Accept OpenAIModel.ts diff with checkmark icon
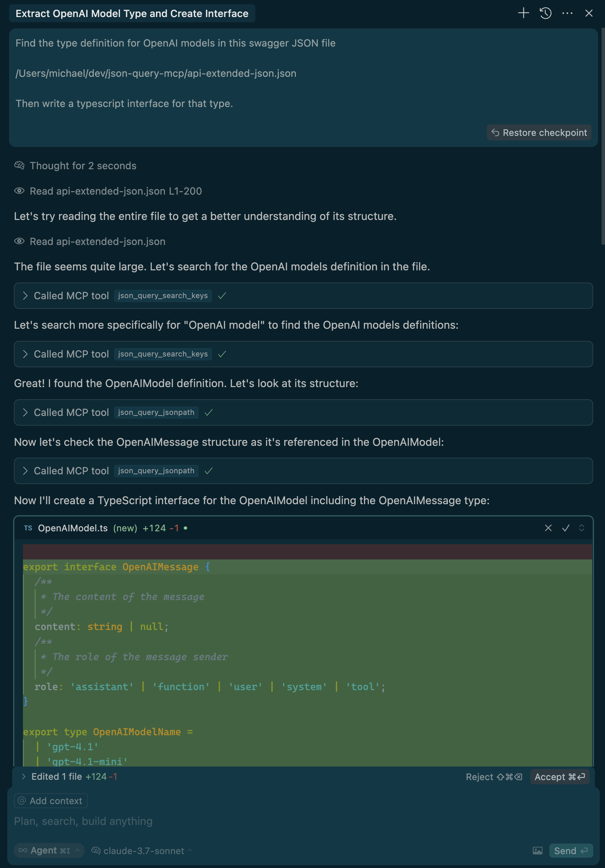605x868 pixels. click(566, 528)
